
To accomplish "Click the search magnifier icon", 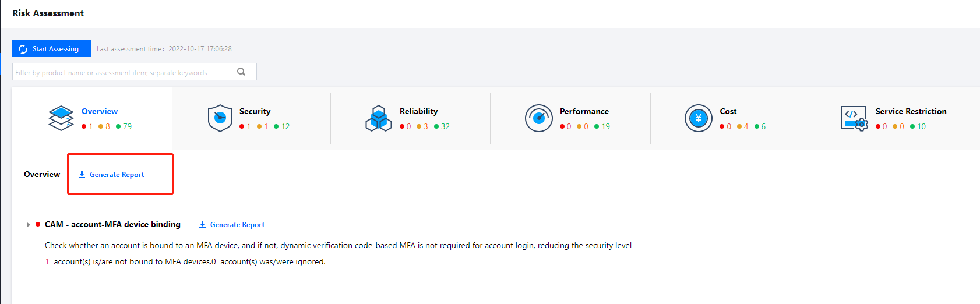I will tap(241, 72).
